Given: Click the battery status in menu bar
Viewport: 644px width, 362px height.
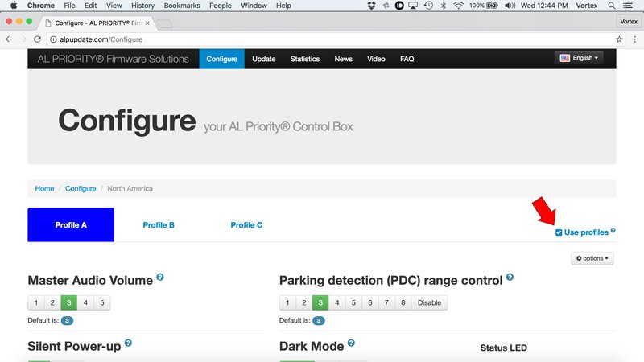Looking at the screenshot, I should pyautogui.click(x=484, y=6).
